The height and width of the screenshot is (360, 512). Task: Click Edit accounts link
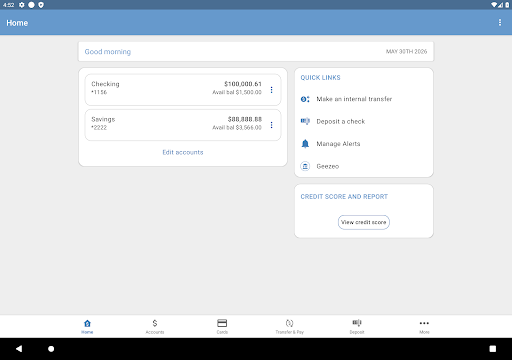click(x=183, y=152)
